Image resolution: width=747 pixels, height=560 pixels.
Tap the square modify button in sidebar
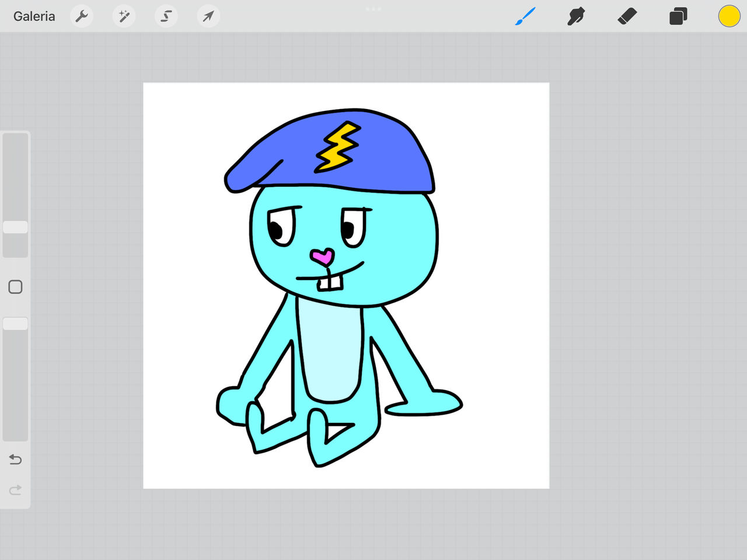point(15,287)
